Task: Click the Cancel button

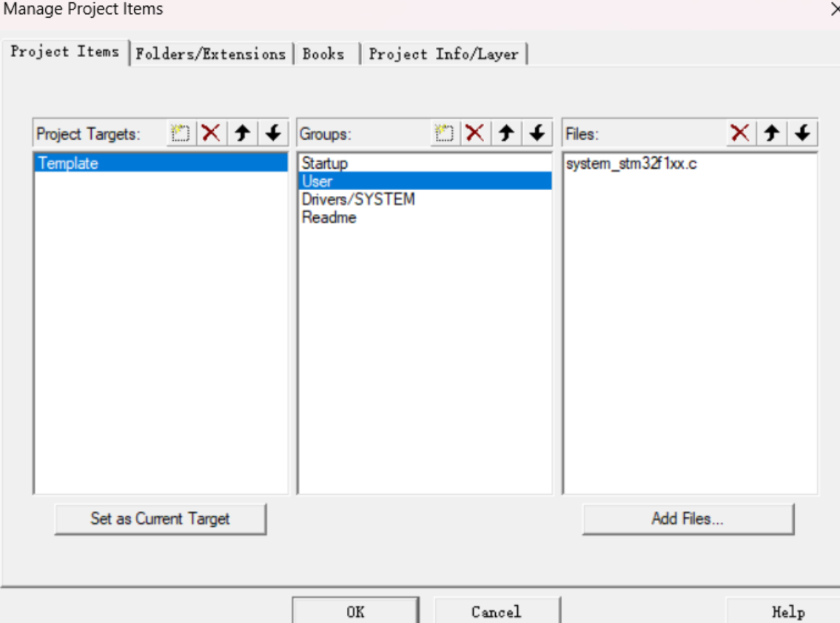Action: (496, 611)
